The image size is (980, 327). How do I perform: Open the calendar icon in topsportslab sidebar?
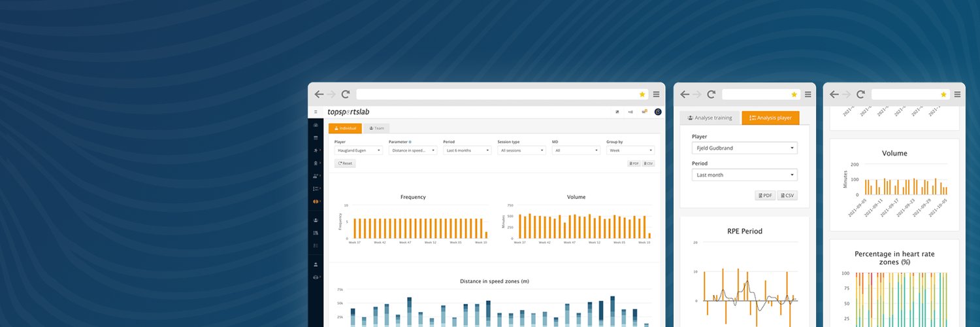pyautogui.click(x=316, y=138)
